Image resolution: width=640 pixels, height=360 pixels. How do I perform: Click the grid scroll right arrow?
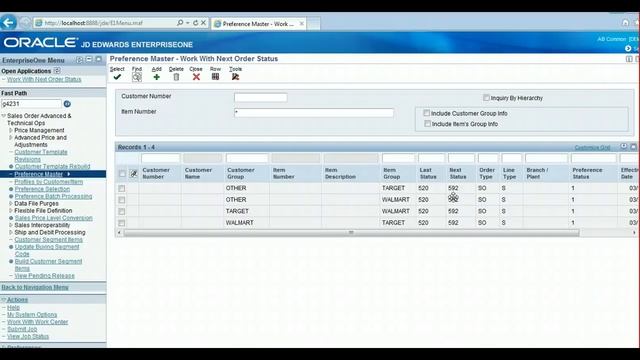pos(634,233)
